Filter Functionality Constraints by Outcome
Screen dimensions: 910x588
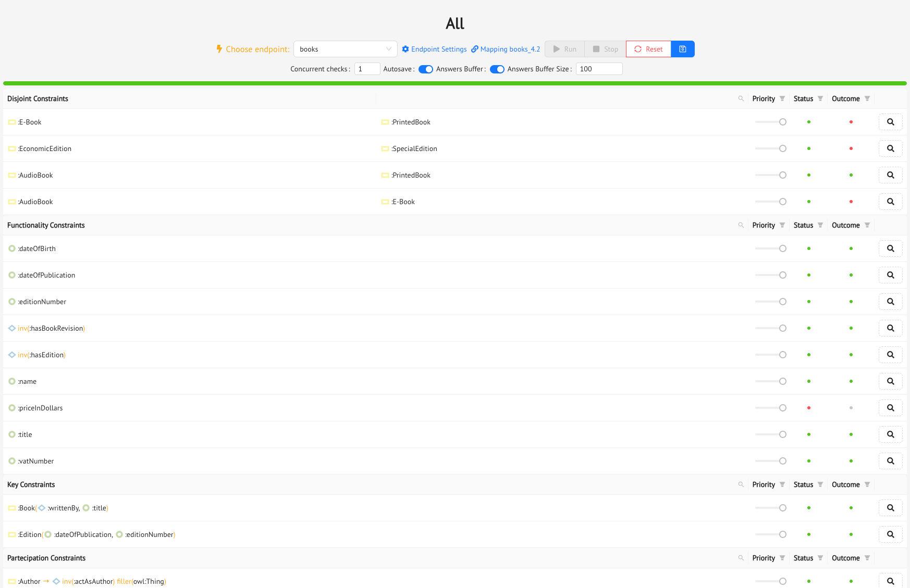[867, 225]
